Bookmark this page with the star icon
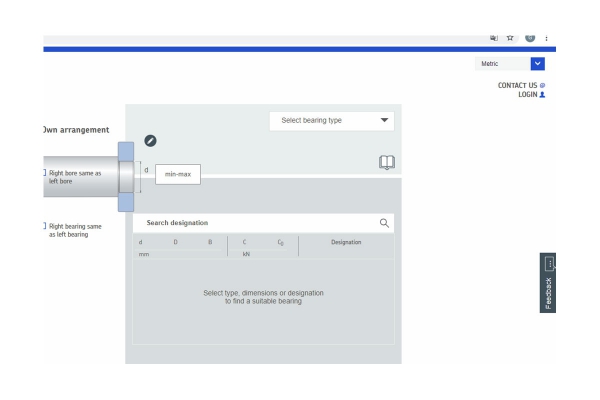The height and width of the screenshot is (400, 600). coord(510,38)
